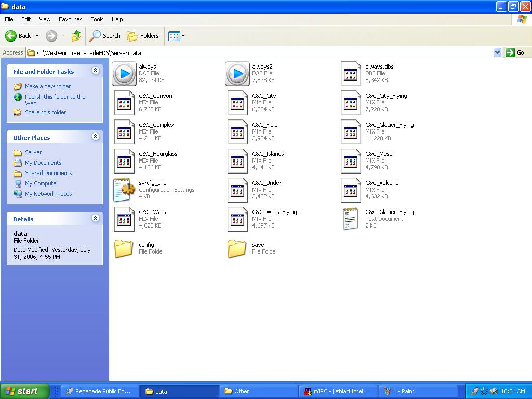
Task: Open the Views dropdown button
Action: (176, 36)
